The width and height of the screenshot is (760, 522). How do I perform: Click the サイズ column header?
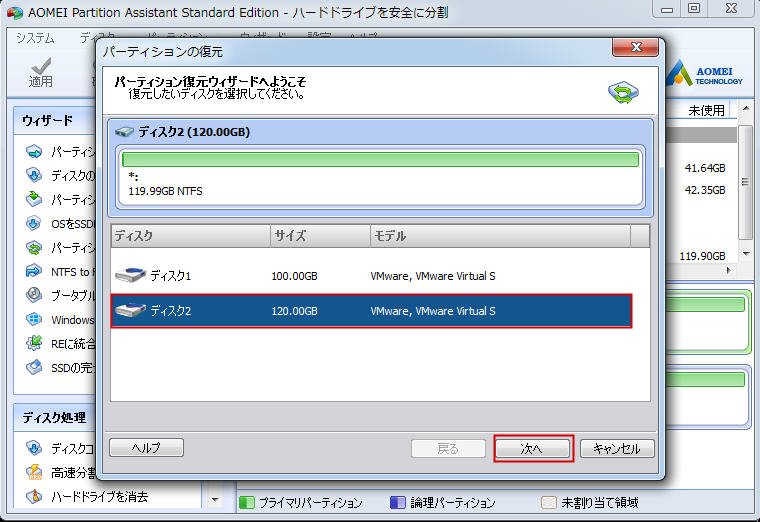pos(320,236)
